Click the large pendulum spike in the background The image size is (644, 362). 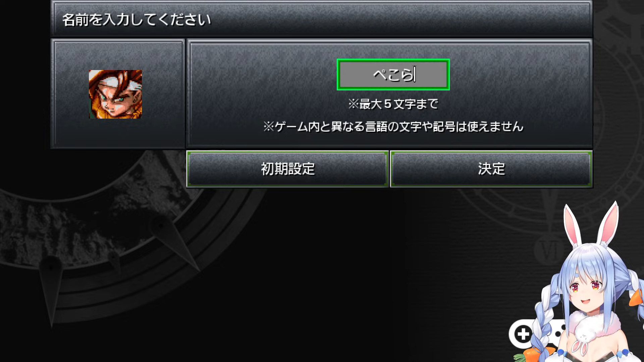[x=51, y=290]
